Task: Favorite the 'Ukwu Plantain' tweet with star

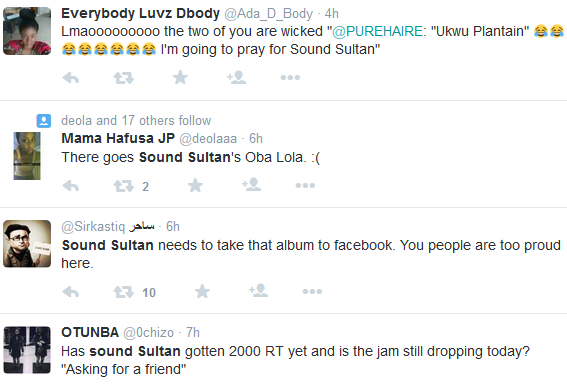Action: (180, 77)
